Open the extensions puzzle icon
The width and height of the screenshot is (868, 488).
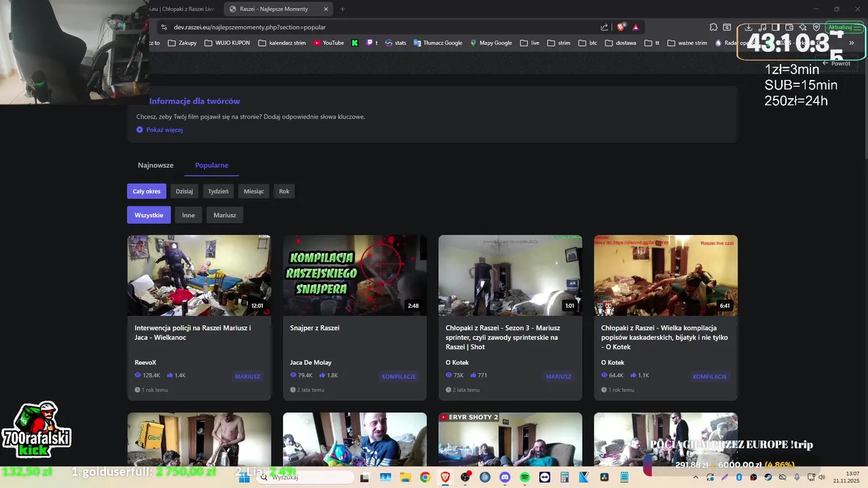(x=713, y=27)
